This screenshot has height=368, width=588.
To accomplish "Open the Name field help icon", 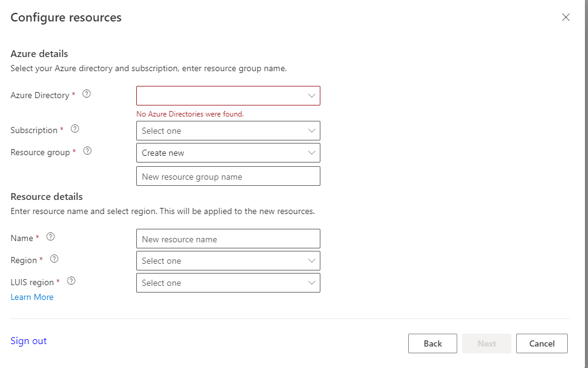I will [x=50, y=236].
